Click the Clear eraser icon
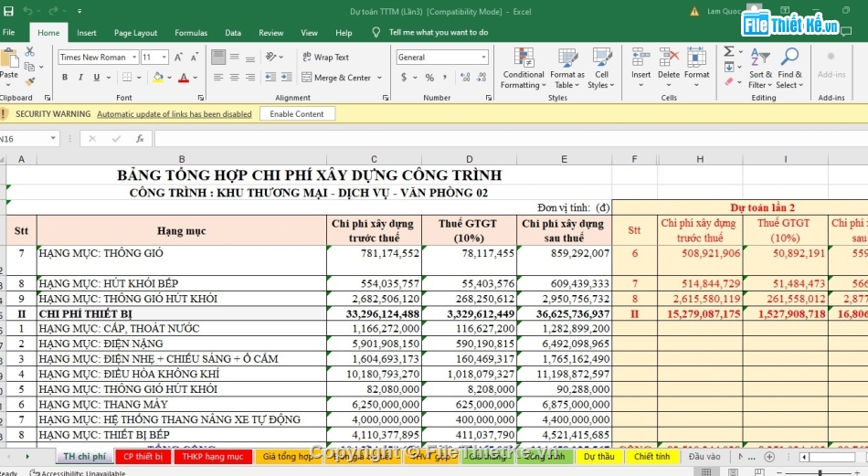 point(729,82)
